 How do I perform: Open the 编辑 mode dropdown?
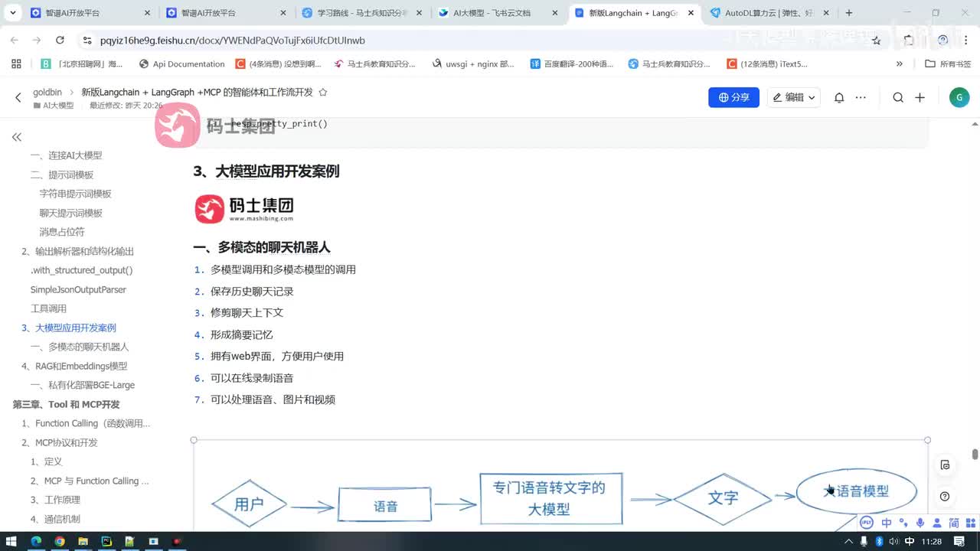pyautogui.click(x=793, y=97)
